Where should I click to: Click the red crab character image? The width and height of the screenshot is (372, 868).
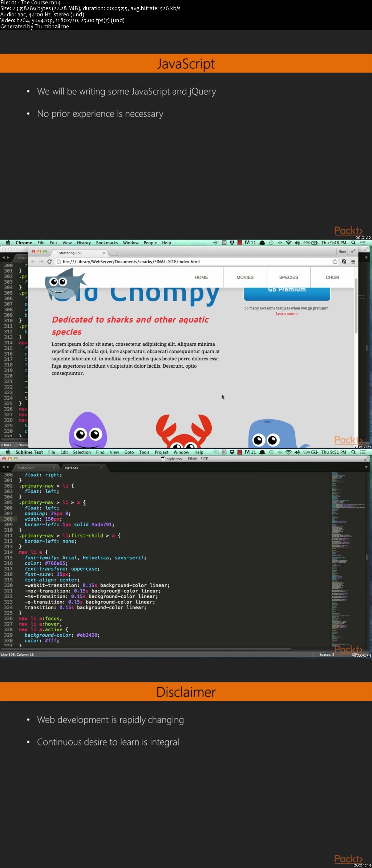(184, 431)
